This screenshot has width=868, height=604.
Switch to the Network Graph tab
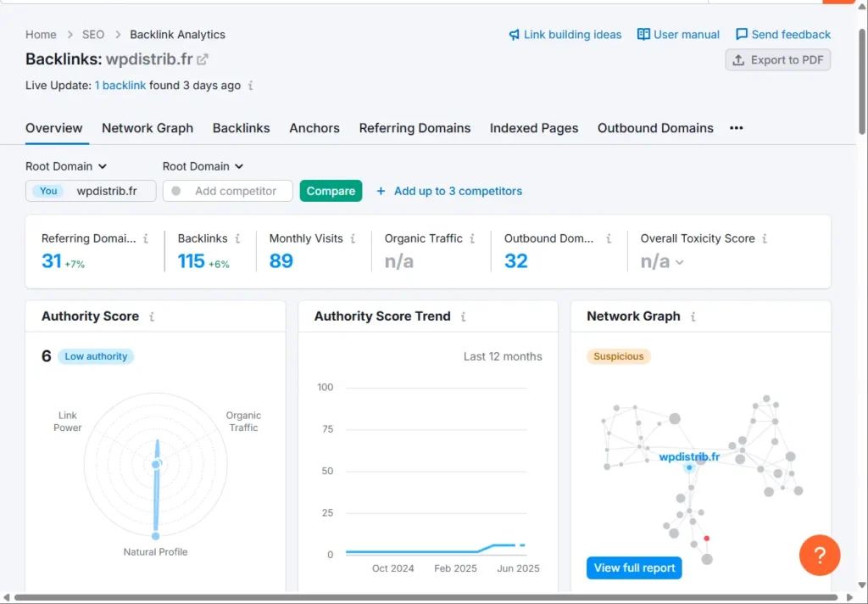tap(147, 128)
